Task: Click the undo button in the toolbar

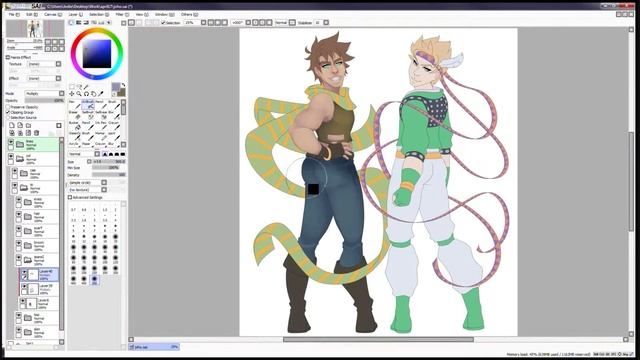Action: click(x=131, y=23)
